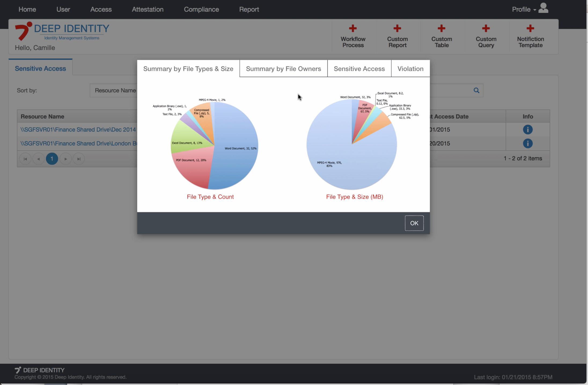Viewport: 588px width, 385px height.
Task: Open the Resource Name sort dropdown
Action: click(x=115, y=90)
